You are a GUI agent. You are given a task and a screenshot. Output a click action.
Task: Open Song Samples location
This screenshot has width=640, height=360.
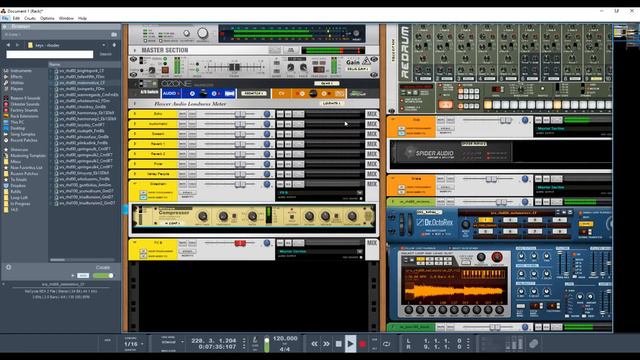click(23, 134)
